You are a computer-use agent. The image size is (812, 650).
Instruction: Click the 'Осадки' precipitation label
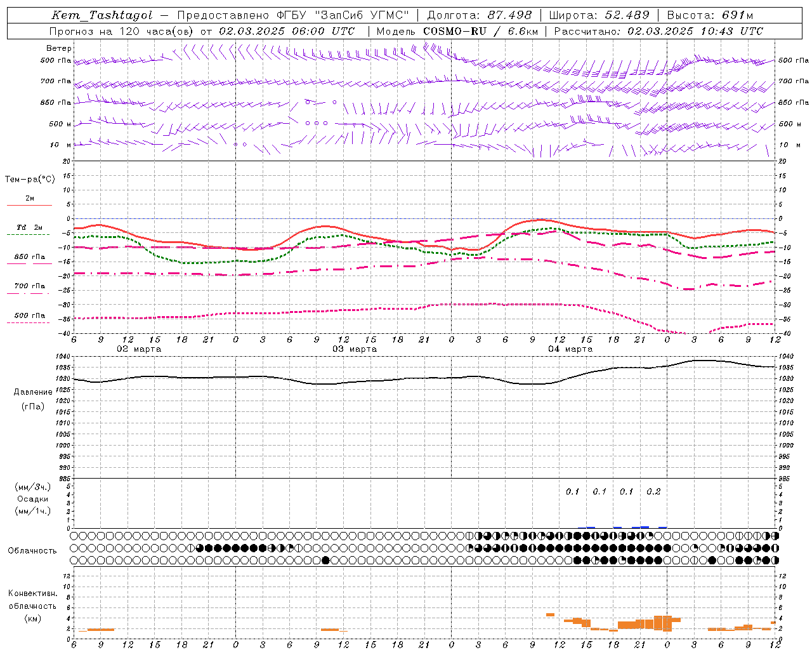[33, 499]
